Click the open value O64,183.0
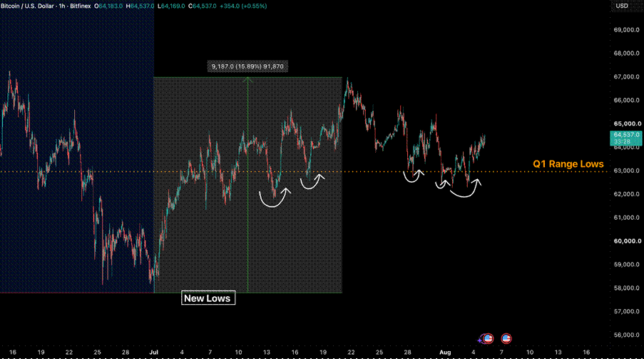Image resolution: width=644 pixels, height=359 pixels. click(108, 6)
